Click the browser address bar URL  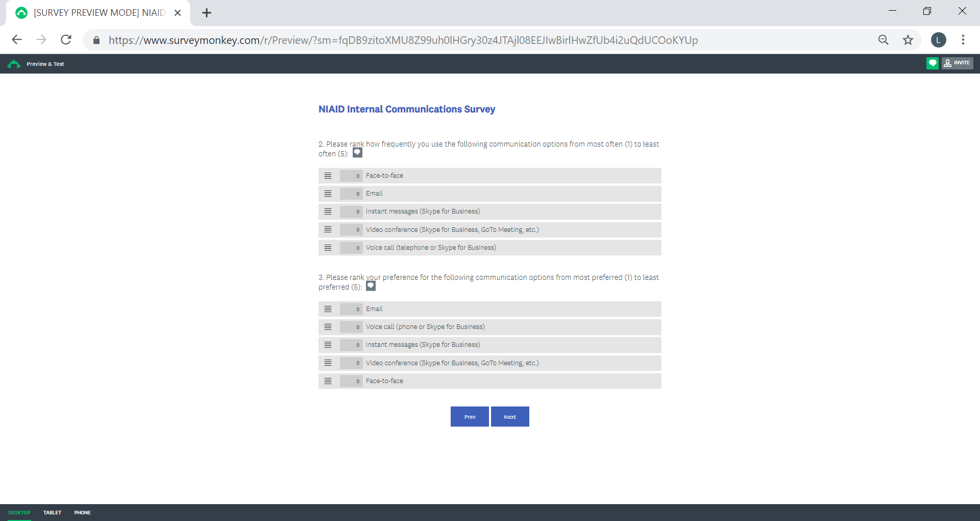click(403, 40)
